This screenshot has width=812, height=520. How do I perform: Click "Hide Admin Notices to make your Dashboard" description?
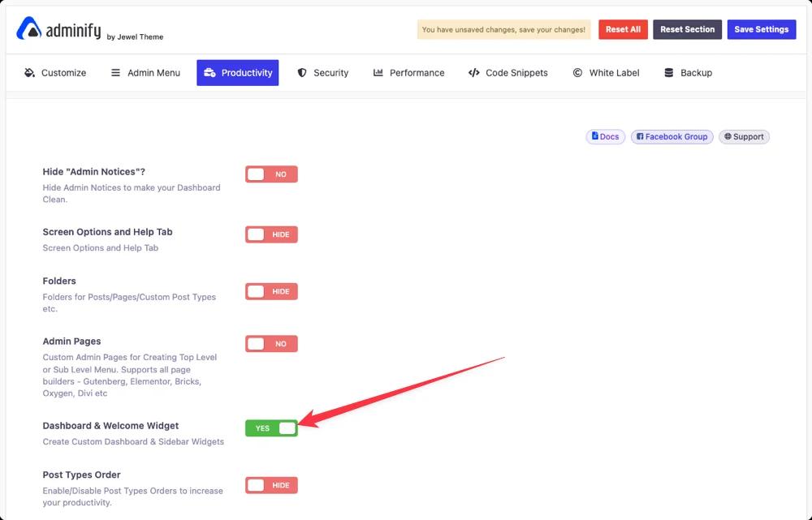pos(132,187)
